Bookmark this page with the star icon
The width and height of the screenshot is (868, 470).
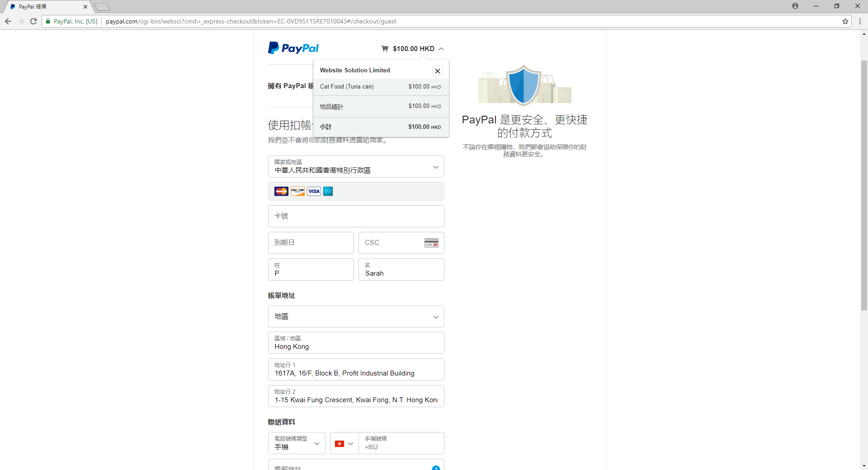(x=845, y=21)
